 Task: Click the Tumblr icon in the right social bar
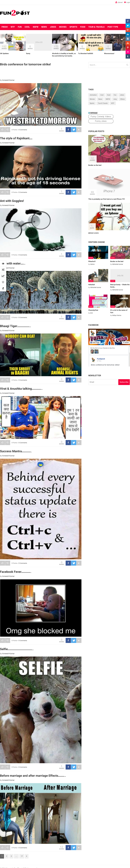click(x=128, y=56)
